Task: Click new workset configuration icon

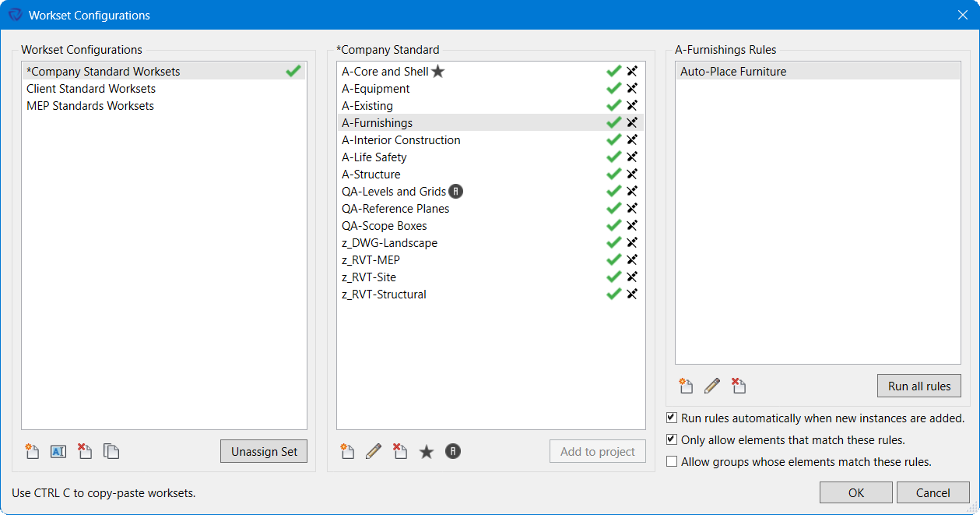Action: pos(32,451)
